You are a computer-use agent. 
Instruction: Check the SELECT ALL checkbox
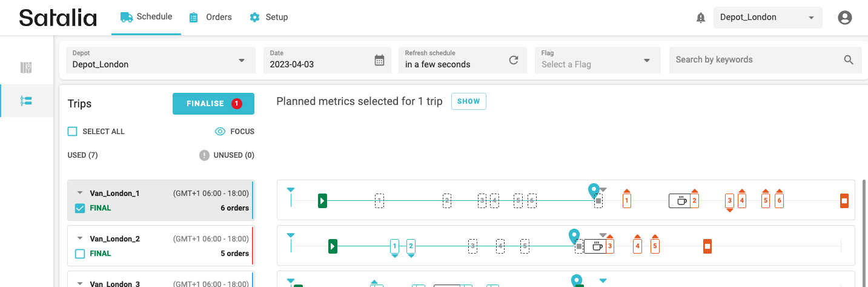click(x=73, y=131)
